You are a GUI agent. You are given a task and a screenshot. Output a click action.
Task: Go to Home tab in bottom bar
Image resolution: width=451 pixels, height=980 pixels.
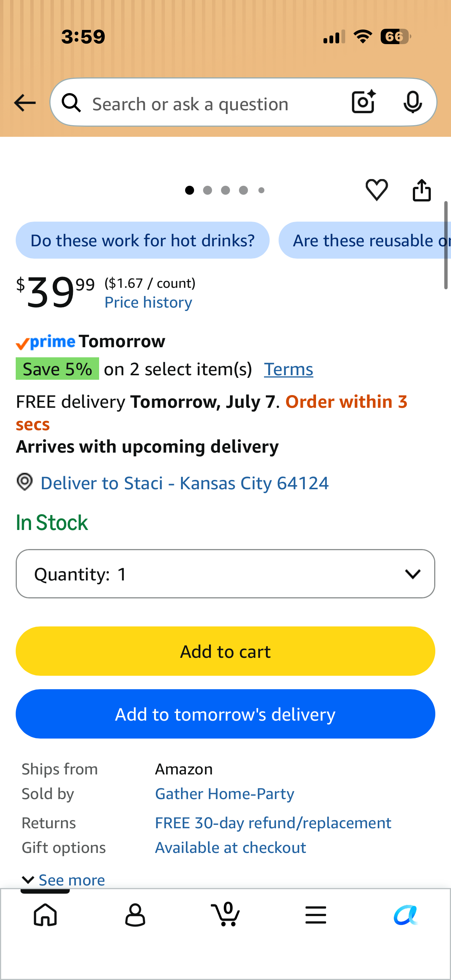point(45,915)
